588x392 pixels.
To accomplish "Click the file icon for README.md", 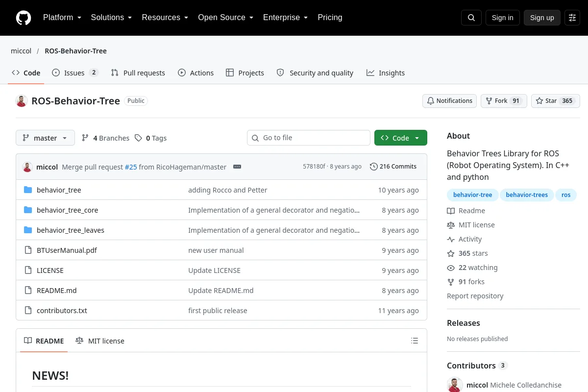I will tap(28, 291).
